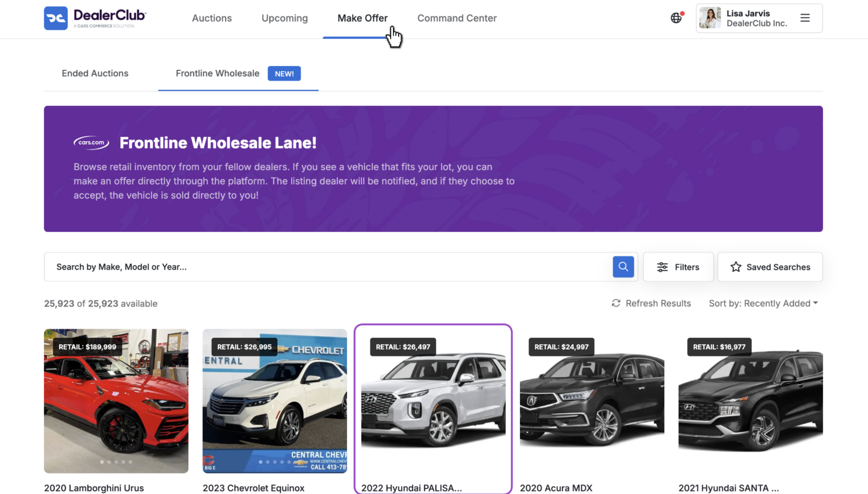Screen dimensions: 868x494
Task: Click 2020 Lamborghini Urus title
Action: coord(94,488)
